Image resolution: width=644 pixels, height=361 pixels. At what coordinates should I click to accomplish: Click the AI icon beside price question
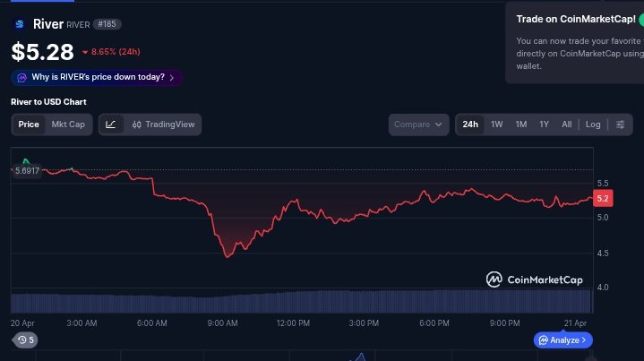pyautogui.click(x=21, y=78)
